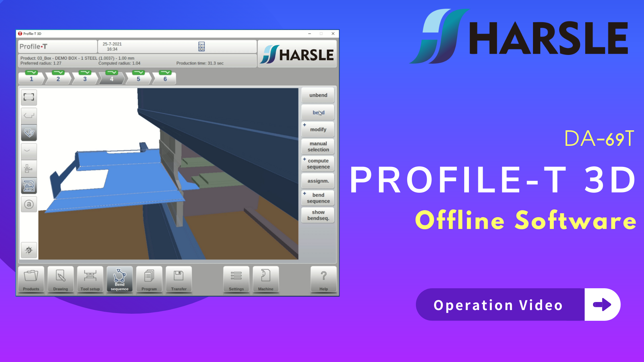Toggle the bend action button
This screenshot has width=644, height=362.
point(318,112)
